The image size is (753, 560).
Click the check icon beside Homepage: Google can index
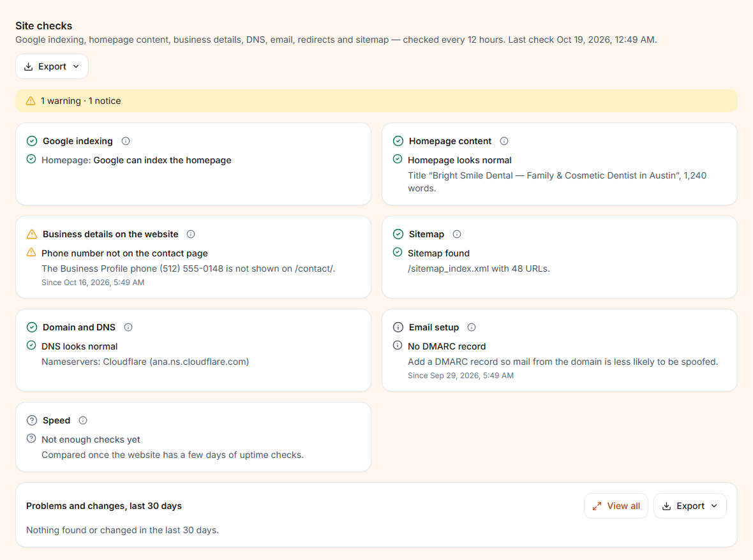pos(31,159)
